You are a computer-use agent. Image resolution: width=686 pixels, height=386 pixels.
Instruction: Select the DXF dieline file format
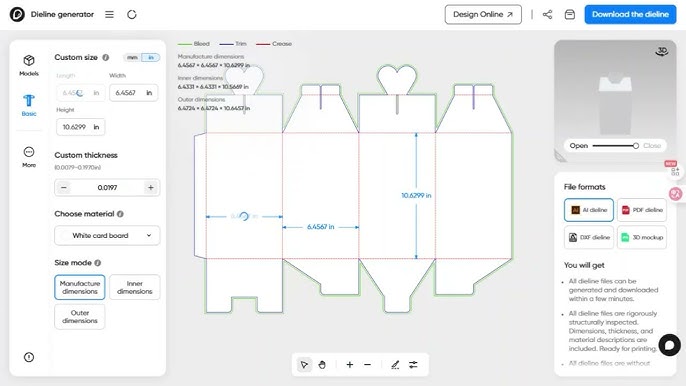589,237
